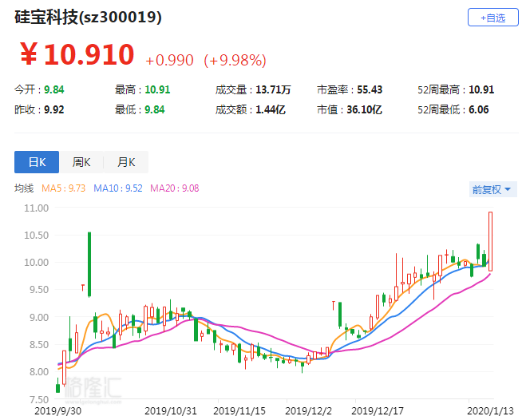Click the 2020/1/13 date axis label
The width and height of the screenshot is (530, 420).
pos(490,411)
